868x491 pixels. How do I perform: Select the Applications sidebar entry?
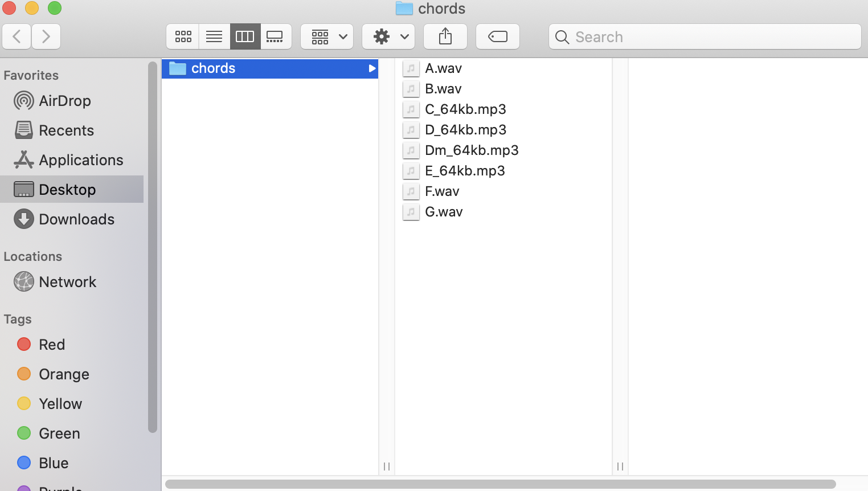point(80,159)
